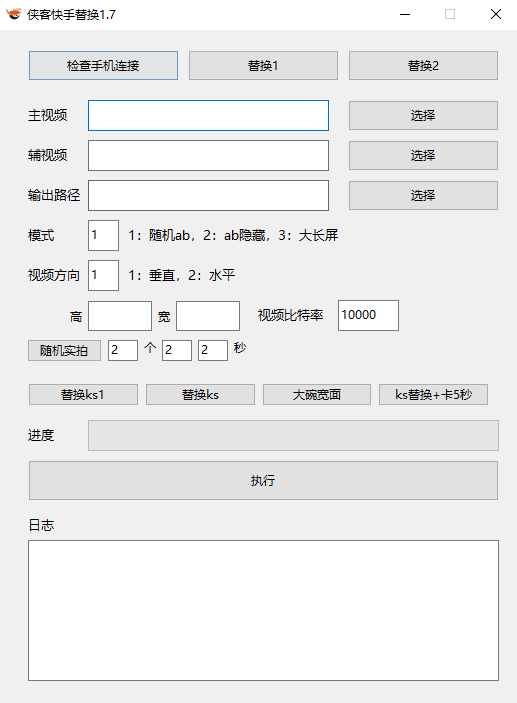517x703 pixels.
Task: Click the 进度 progress bar
Action: point(293,435)
